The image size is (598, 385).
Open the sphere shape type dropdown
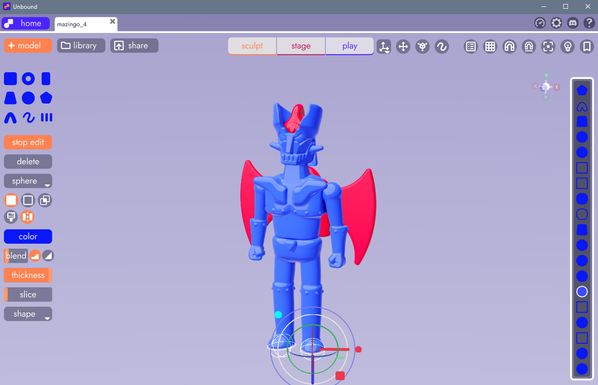tap(28, 181)
